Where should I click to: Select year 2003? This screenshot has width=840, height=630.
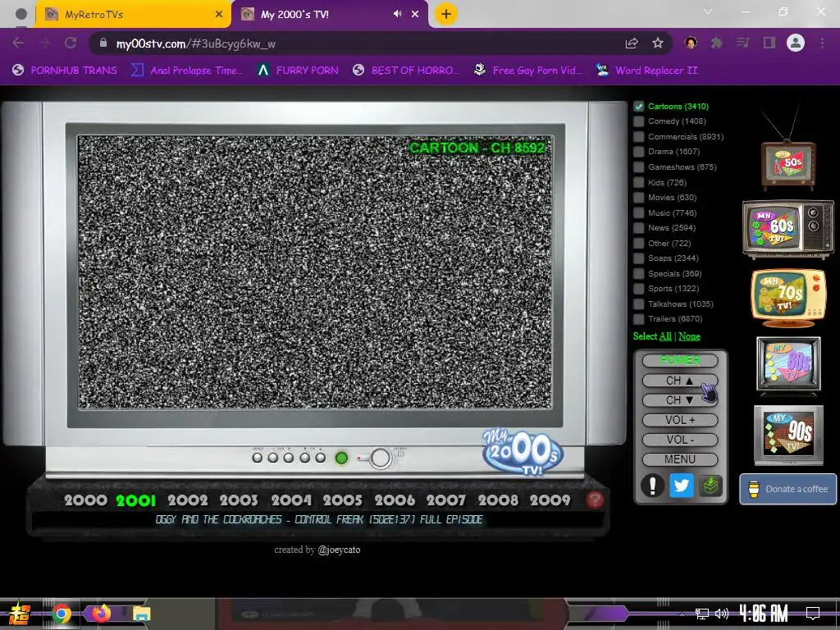point(239,500)
